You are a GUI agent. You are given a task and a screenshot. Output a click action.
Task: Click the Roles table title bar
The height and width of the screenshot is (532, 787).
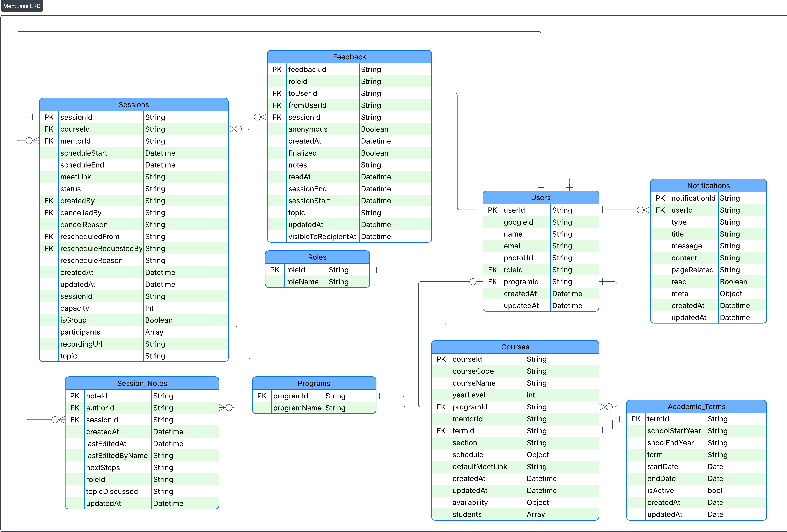pyautogui.click(x=317, y=257)
